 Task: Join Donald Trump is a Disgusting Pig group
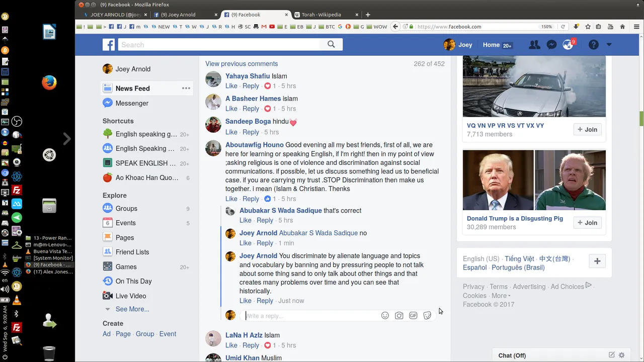[587, 223]
